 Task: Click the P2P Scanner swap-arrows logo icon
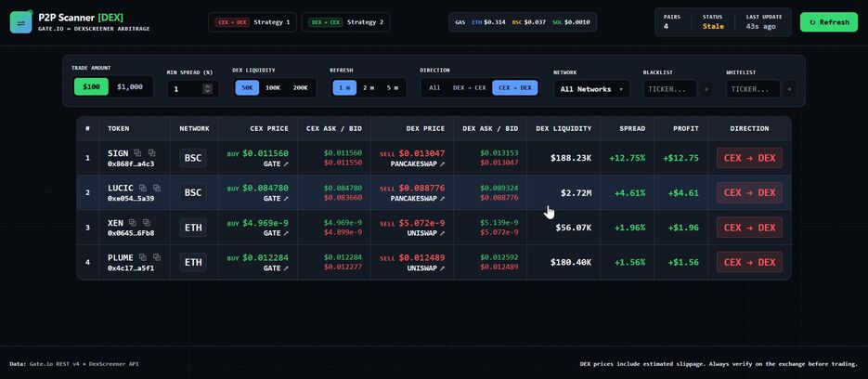(21, 22)
